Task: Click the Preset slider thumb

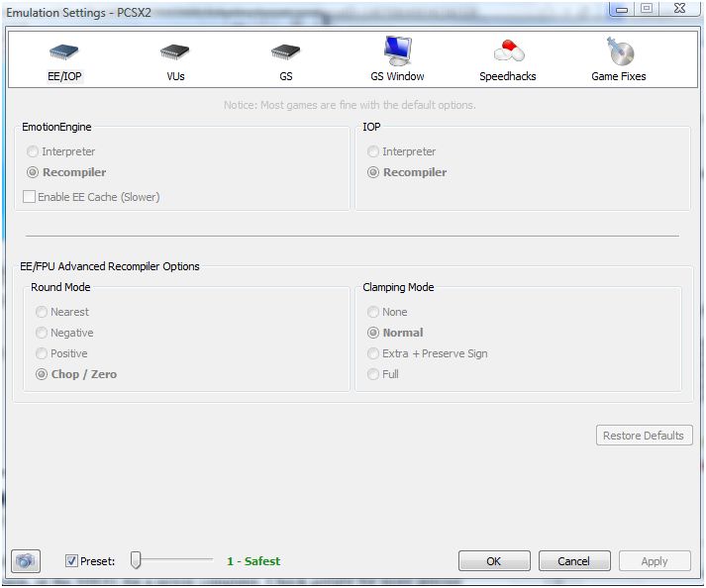Action: tap(136, 560)
